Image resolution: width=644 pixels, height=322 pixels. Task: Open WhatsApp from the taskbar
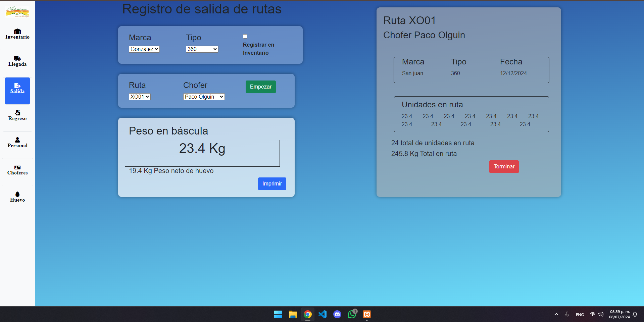(x=352, y=314)
